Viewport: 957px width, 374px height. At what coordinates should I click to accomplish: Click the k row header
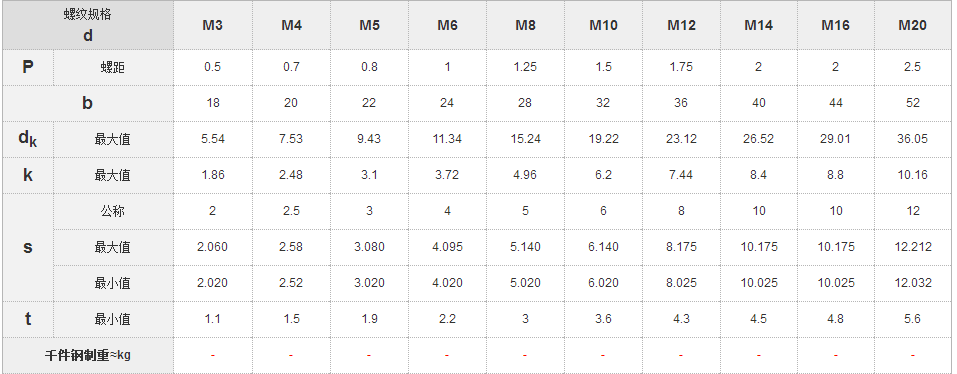tap(28, 175)
